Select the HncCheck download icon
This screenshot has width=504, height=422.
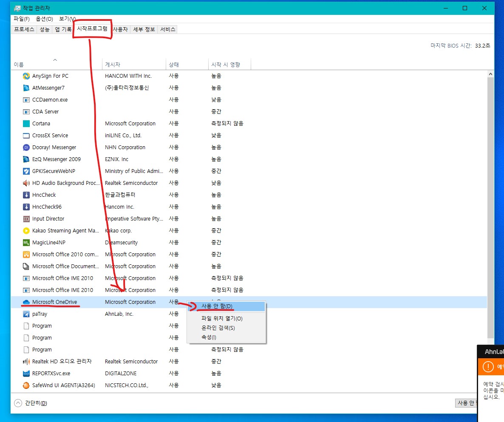[26, 195]
